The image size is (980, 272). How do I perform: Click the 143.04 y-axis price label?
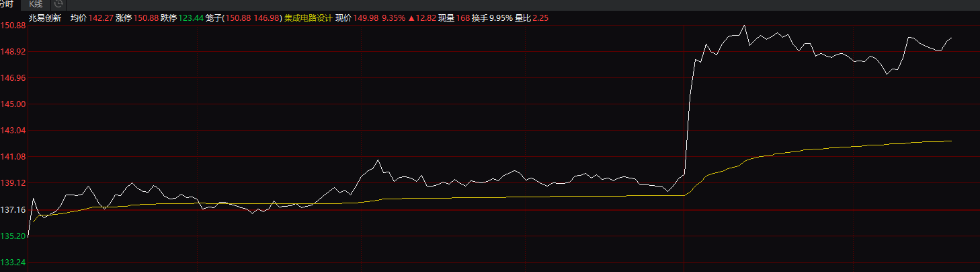click(x=13, y=131)
